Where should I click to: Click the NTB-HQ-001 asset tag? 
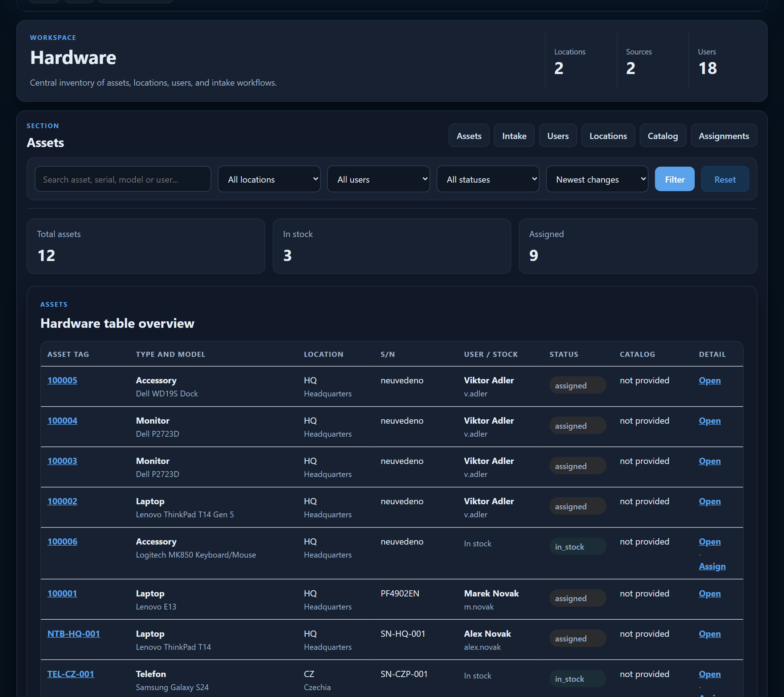click(74, 634)
